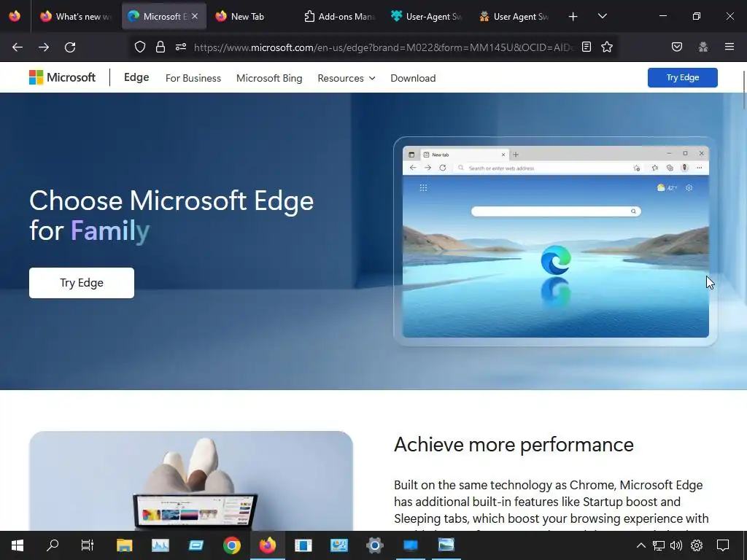The height and width of the screenshot is (560, 747).
Task: Switch to Add-ons Manager tab
Action: click(339, 17)
